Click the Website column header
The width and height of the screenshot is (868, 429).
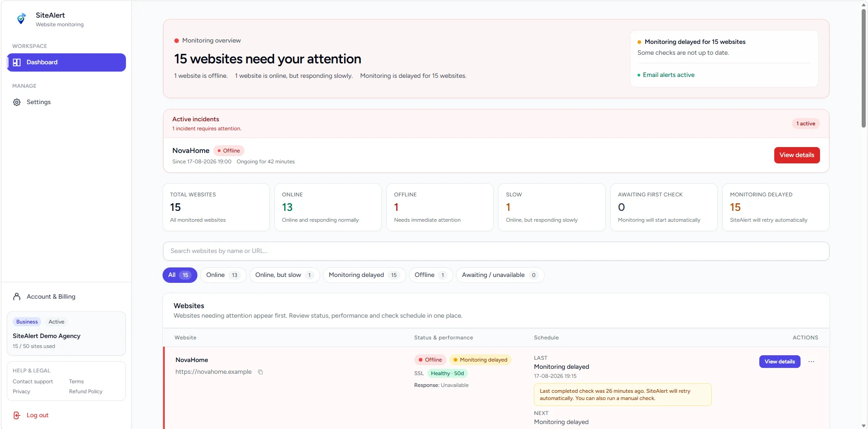coord(185,338)
